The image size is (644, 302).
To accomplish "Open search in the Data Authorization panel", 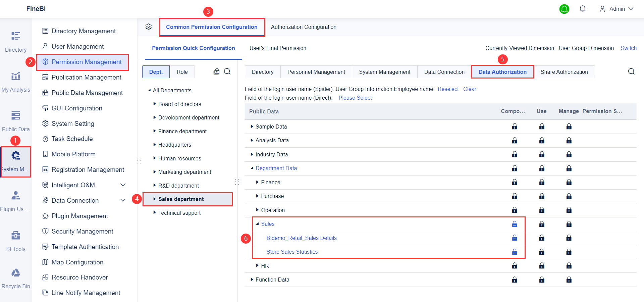I will [x=632, y=71].
